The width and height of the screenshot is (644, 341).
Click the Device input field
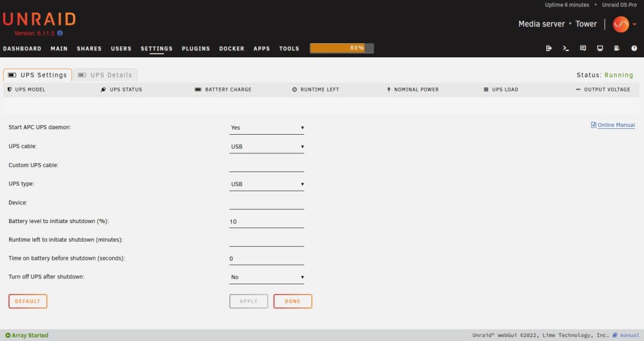(267, 203)
